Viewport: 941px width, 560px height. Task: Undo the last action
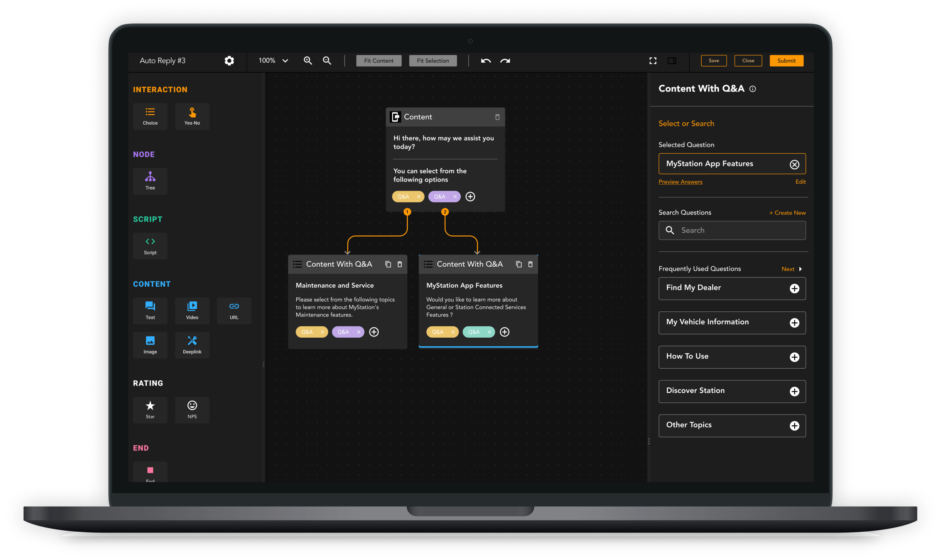click(486, 61)
